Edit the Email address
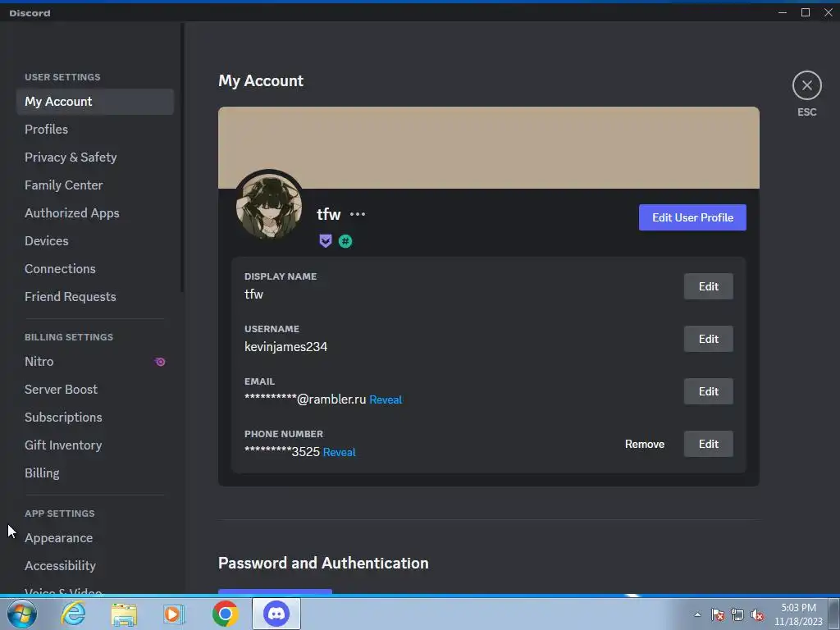The image size is (840, 630). pos(708,391)
